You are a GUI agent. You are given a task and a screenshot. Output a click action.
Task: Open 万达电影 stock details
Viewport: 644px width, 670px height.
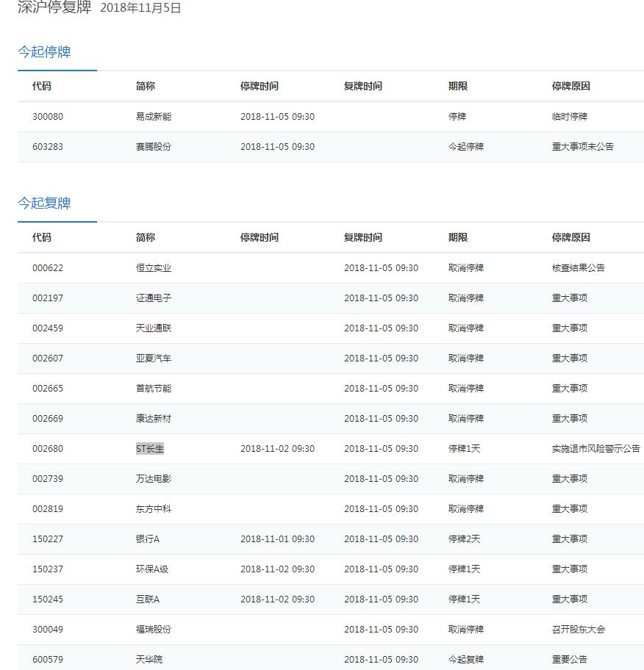pyautogui.click(x=154, y=479)
